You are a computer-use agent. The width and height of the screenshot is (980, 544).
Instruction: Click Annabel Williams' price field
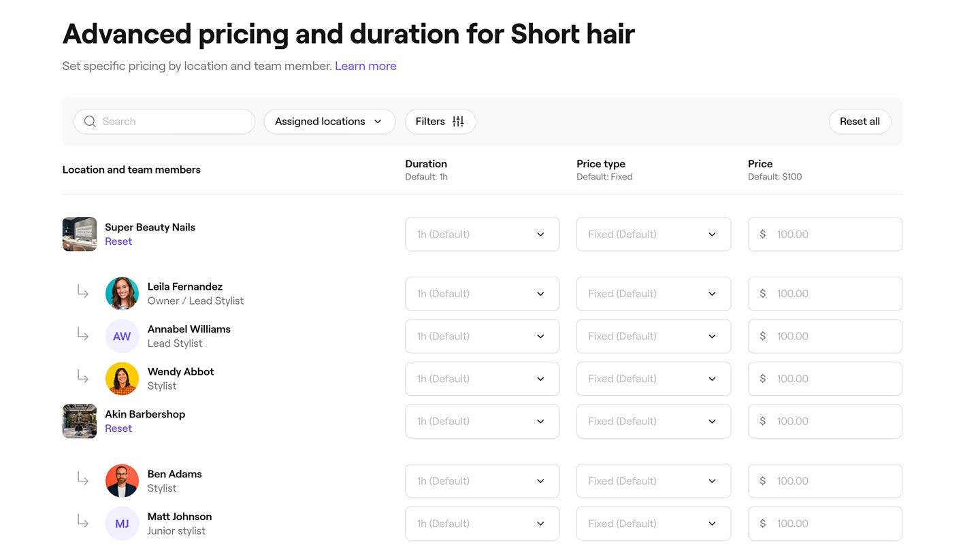(834, 337)
